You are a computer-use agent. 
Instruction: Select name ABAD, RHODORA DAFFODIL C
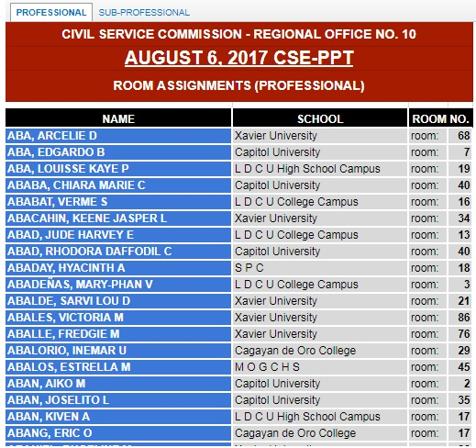click(x=118, y=252)
